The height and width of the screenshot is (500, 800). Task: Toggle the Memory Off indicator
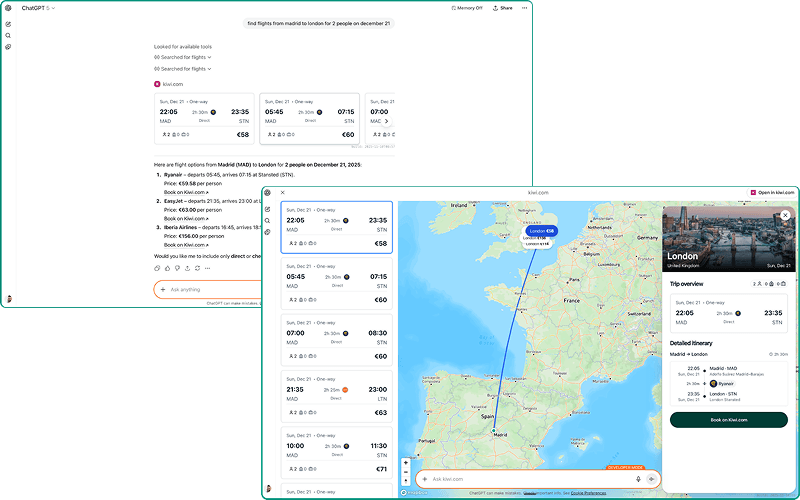(x=467, y=8)
